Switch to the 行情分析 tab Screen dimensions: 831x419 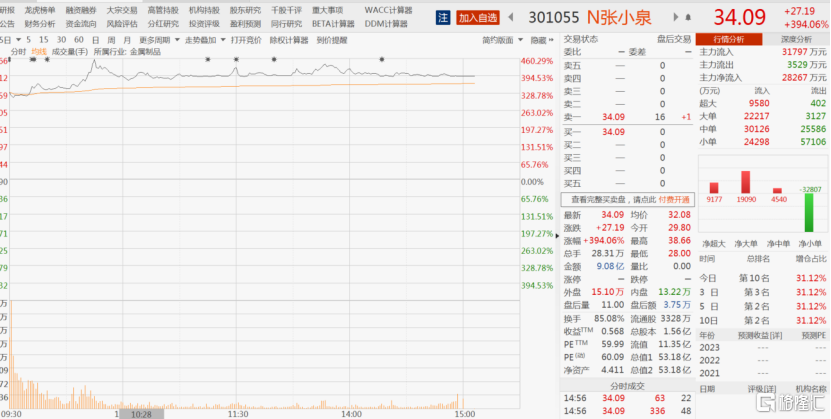729,39
